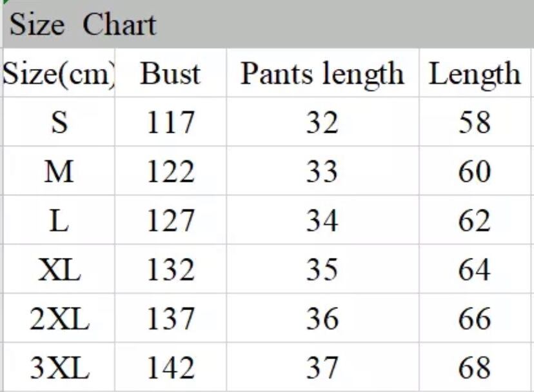Select the Size(cm) header cell

point(58,73)
